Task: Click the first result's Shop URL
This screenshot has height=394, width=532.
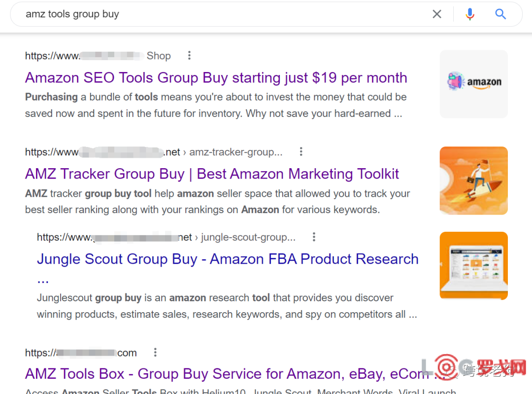Action: (x=98, y=56)
